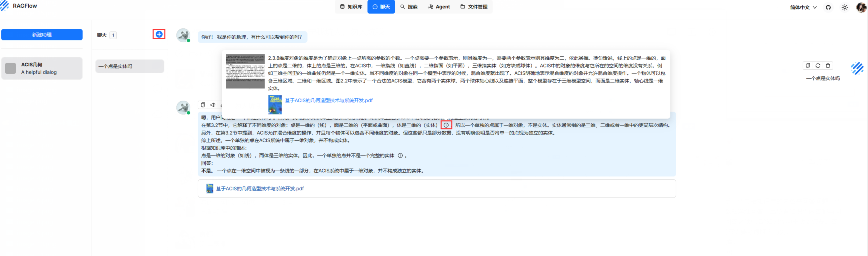This screenshot has height=256, width=868.
Task: Click the chat count badge next to 聊天
Action: click(113, 35)
